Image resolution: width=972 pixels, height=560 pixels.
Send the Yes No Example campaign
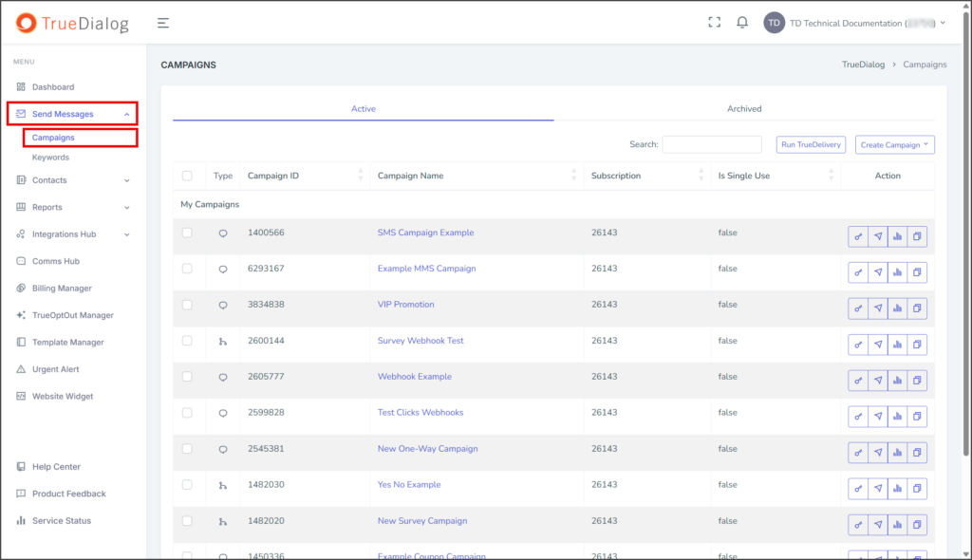[x=878, y=488]
